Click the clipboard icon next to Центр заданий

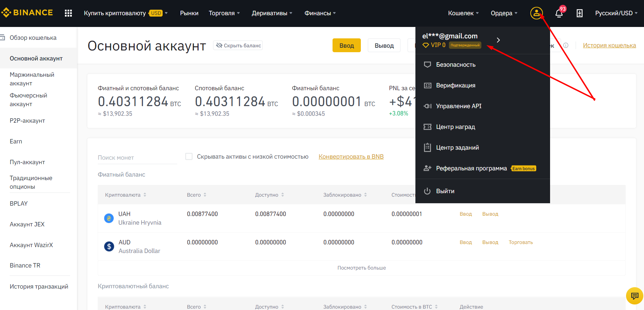tap(427, 148)
